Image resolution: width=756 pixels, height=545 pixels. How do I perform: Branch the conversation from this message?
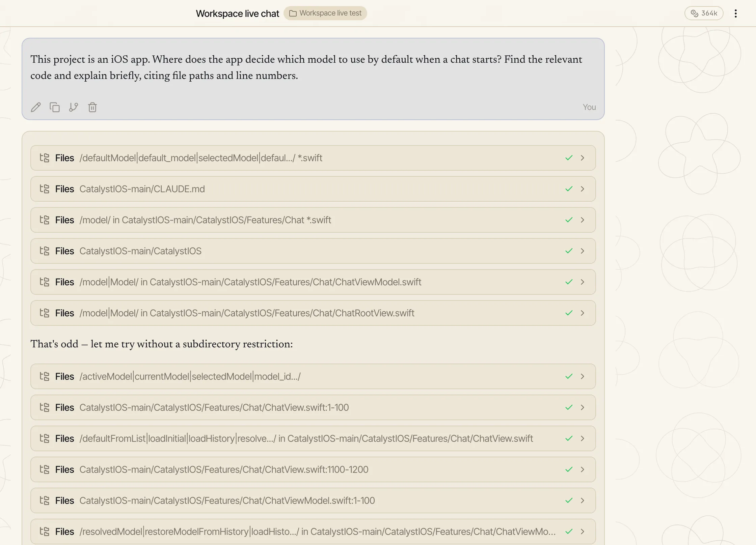[x=74, y=107]
